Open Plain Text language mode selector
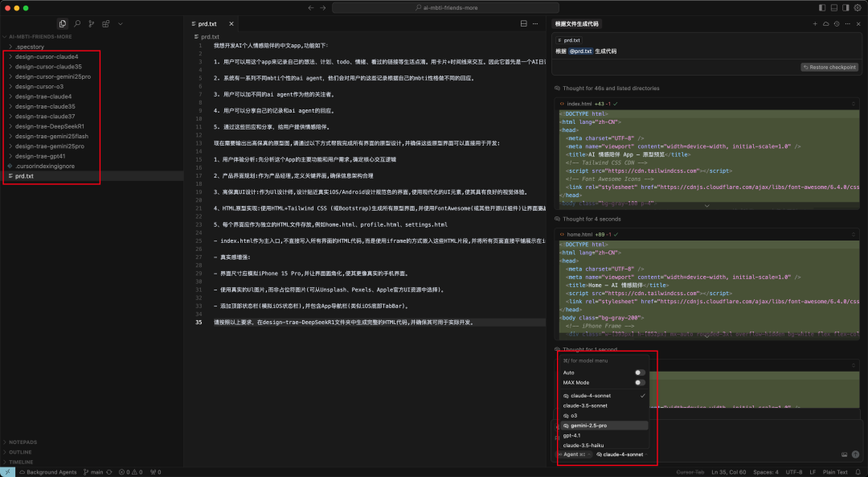The image size is (868, 477). pos(835,472)
